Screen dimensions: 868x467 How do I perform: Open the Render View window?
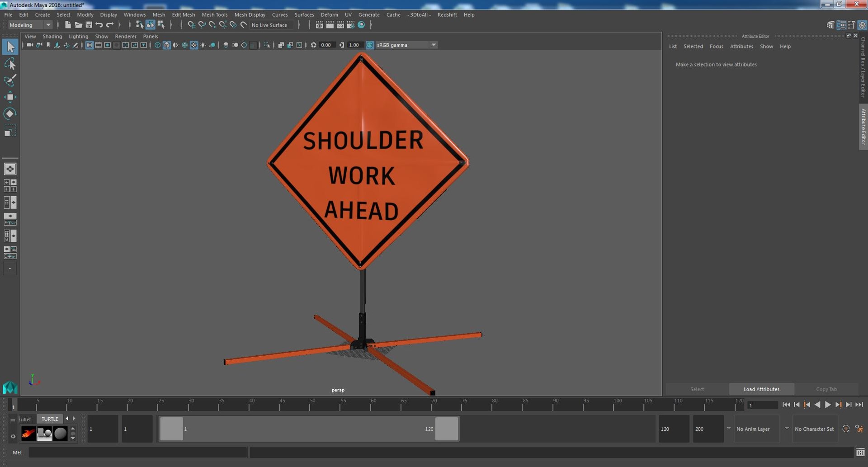tap(319, 25)
